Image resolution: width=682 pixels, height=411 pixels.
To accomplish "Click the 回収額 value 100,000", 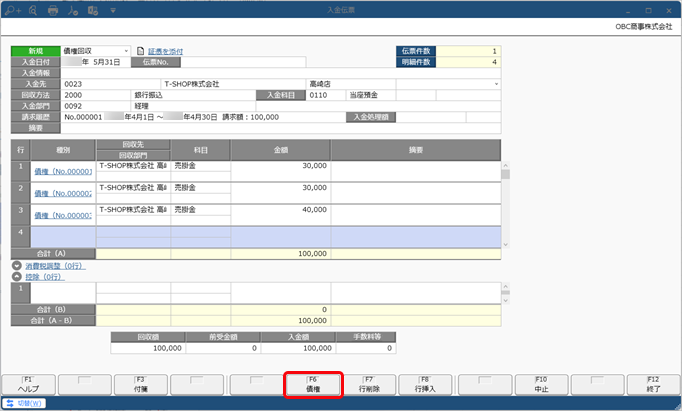I will 148,348.
